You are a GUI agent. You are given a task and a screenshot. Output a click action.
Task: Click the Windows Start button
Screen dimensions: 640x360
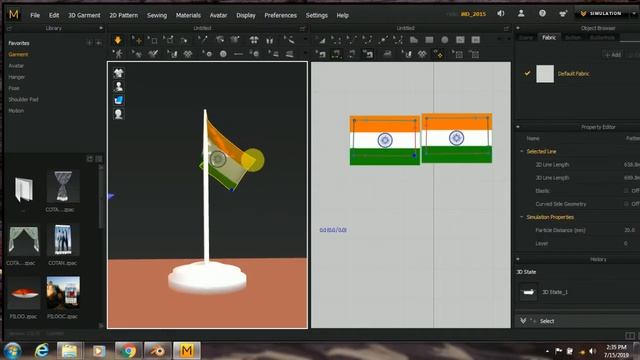(13, 351)
